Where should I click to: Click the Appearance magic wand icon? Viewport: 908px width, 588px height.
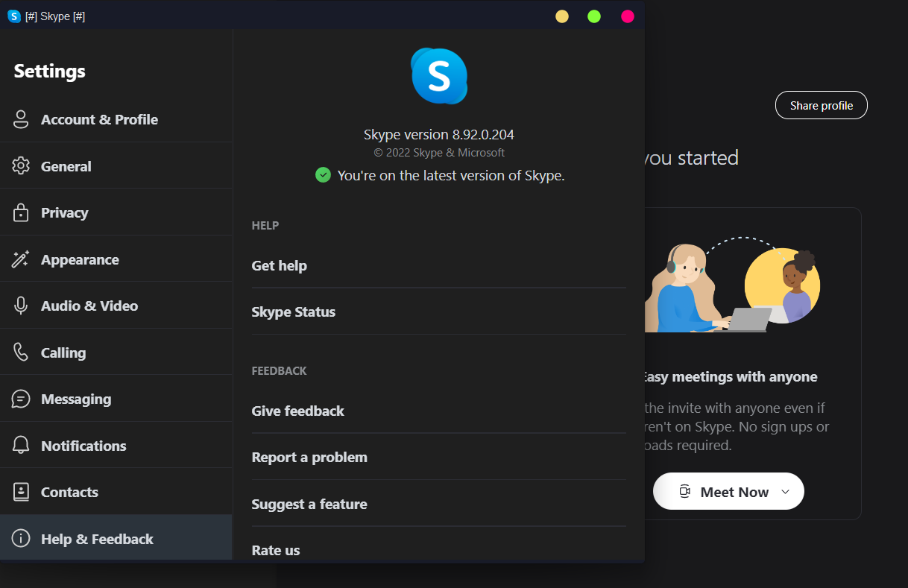(21, 259)
